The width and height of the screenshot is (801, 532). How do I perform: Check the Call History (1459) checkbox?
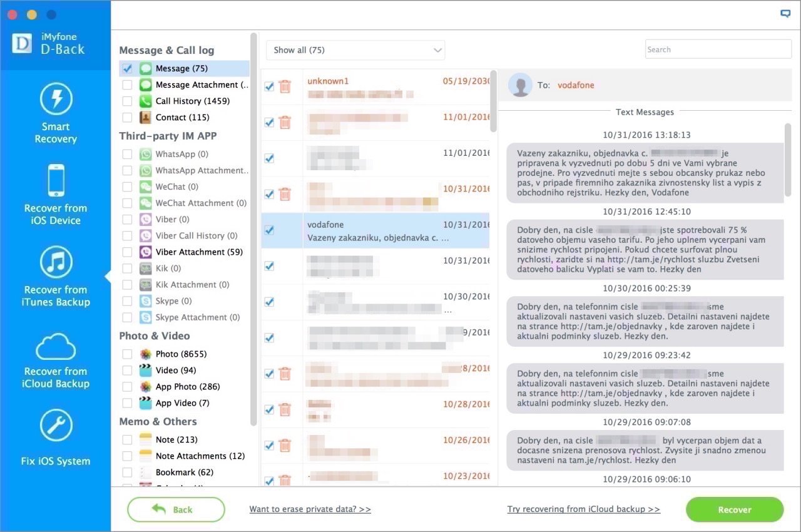(128, 101)
